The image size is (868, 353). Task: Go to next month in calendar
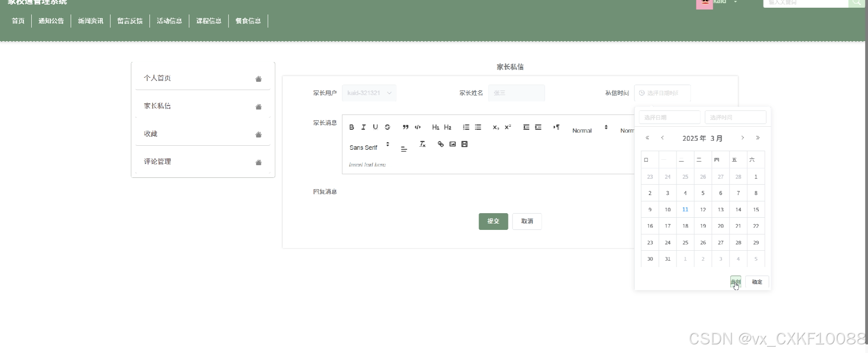(x=743, y=138)
